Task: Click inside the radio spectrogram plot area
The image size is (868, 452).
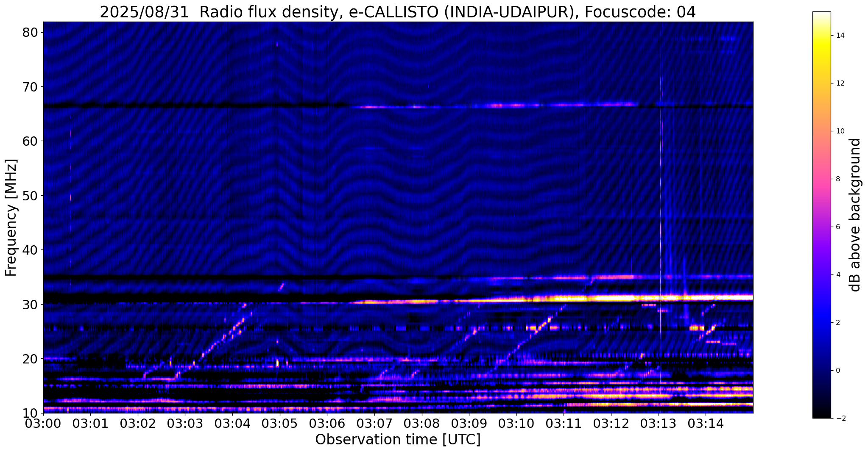Action: [x=398, y=217]
